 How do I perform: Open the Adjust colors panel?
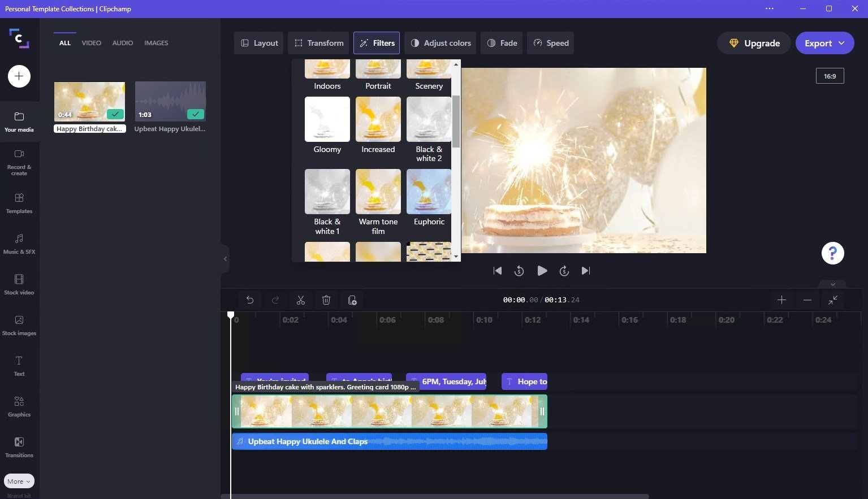[441, 43]
